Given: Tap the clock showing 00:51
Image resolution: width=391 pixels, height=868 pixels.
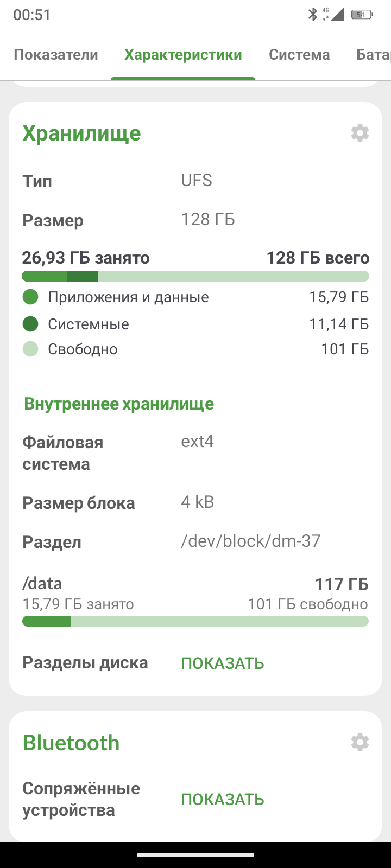Looking at the screenshot, I should pyautogui.click(x=32, y=15).
